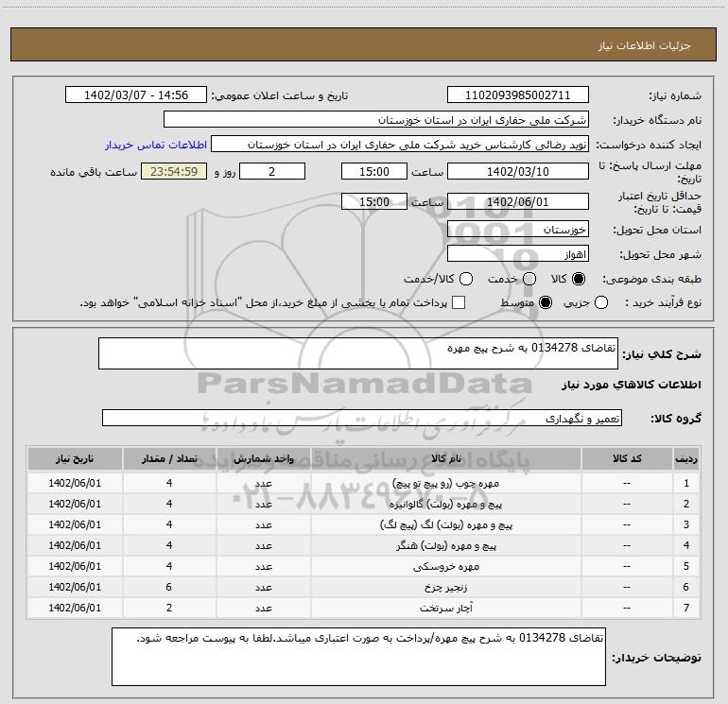Click the delivery province field خوزستان

(x=518, y=230)
